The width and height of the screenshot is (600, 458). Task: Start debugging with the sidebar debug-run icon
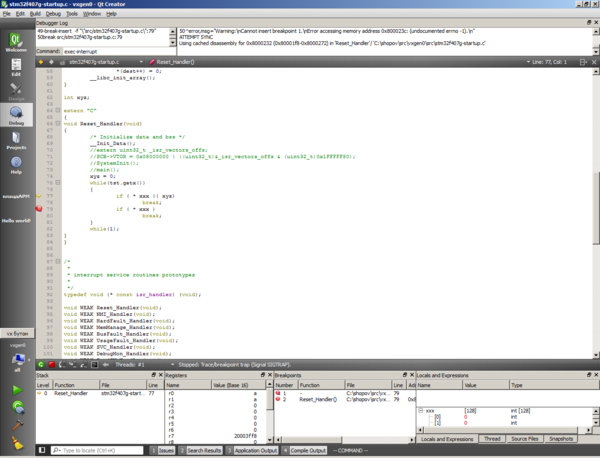click(18, 407)
